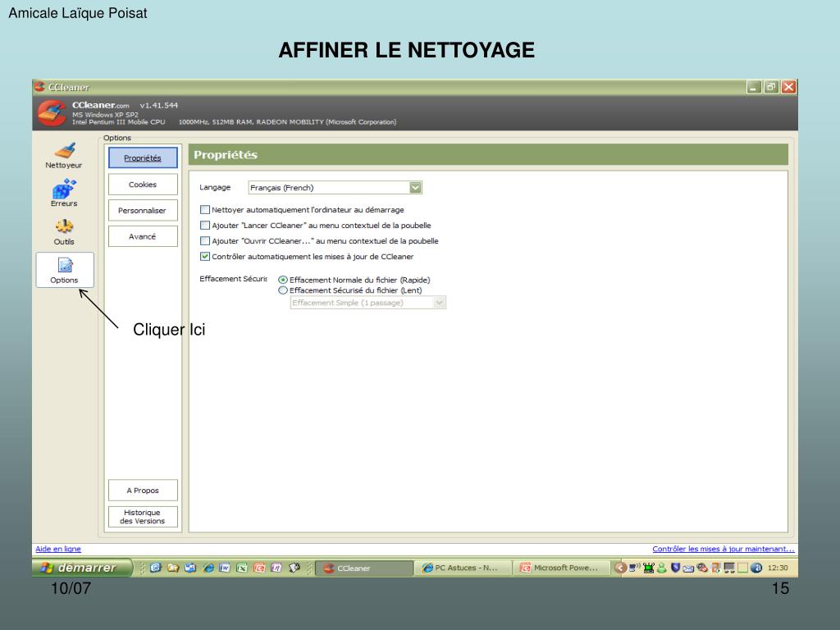Click the black-and-white quick launch icon
Screen dimensions: 840x630
(294, 568)
